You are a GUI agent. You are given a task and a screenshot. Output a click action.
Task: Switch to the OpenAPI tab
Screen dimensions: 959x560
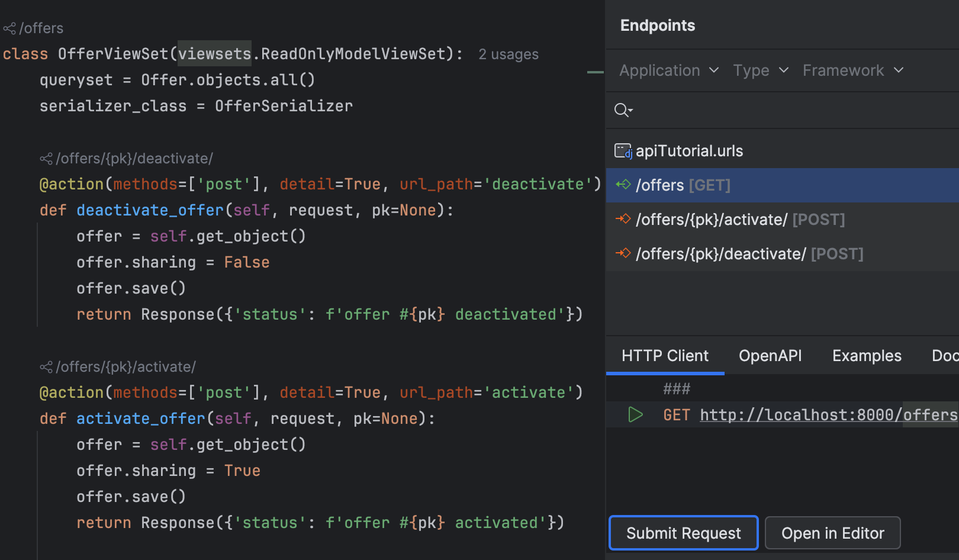click(770, 356)
